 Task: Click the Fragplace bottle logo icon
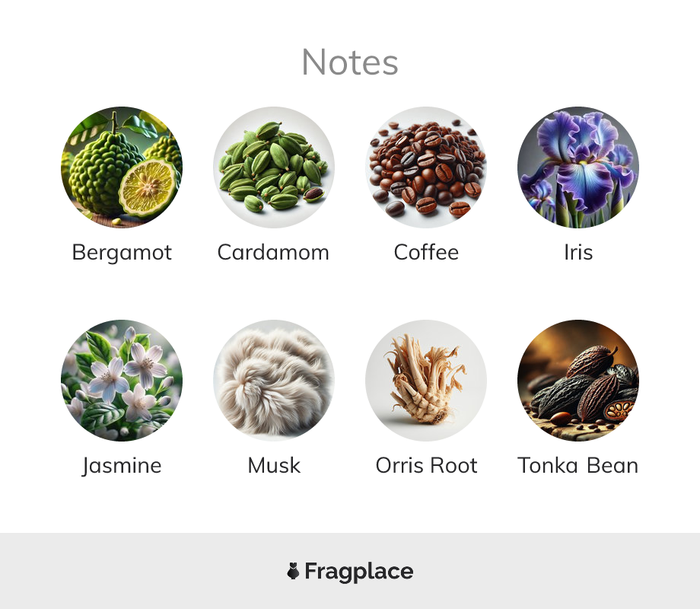click(293, 571)
